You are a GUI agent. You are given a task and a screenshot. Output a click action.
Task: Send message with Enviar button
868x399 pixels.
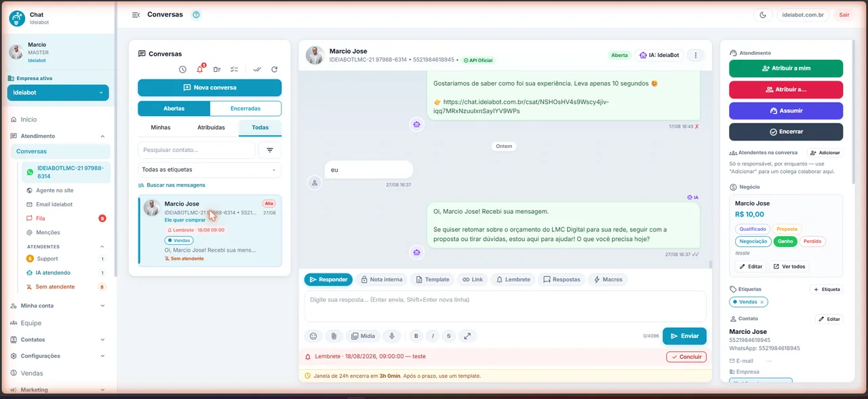684,336
